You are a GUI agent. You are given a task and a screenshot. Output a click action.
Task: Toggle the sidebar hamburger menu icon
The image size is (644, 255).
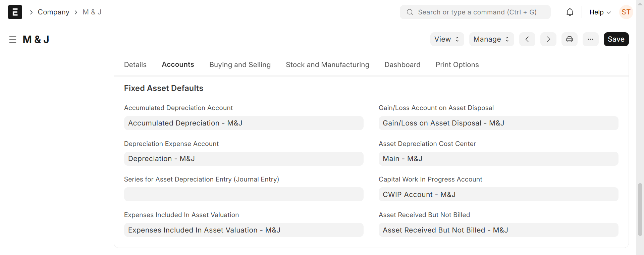[13, 39]
